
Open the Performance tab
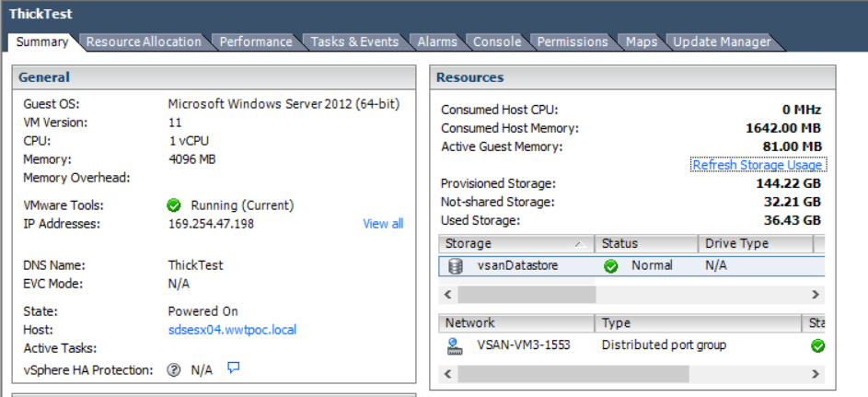(255, 41)
